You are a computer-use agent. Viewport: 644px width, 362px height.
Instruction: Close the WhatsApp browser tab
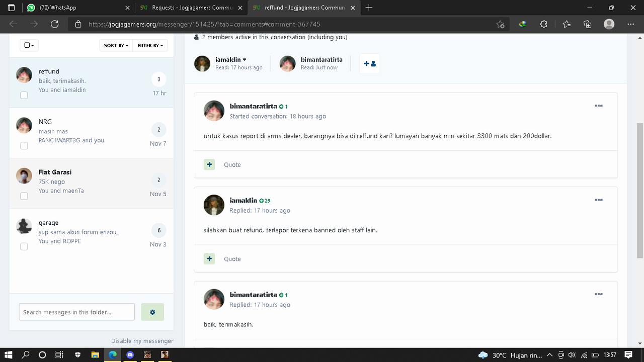coord(127,8)
